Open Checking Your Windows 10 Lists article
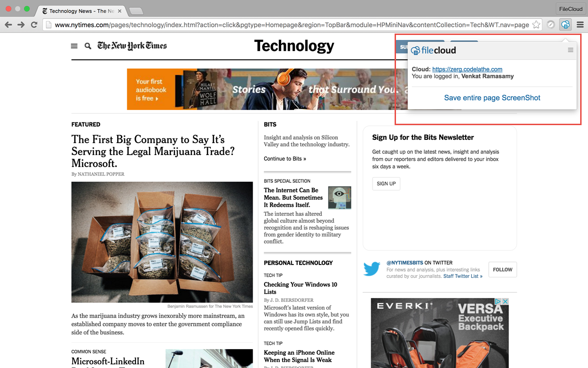Screen dimensions: 588x368 [300, 288]
